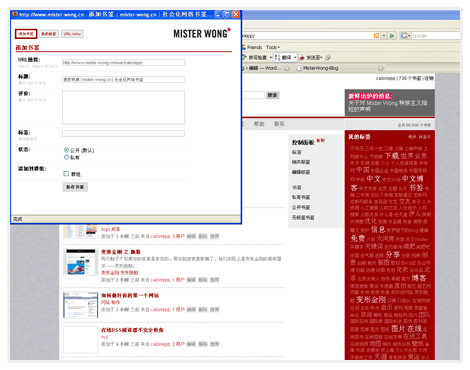Open the 添加书签 tab in the popup
This screenshot has width=470, height=370.
(26, 34)
